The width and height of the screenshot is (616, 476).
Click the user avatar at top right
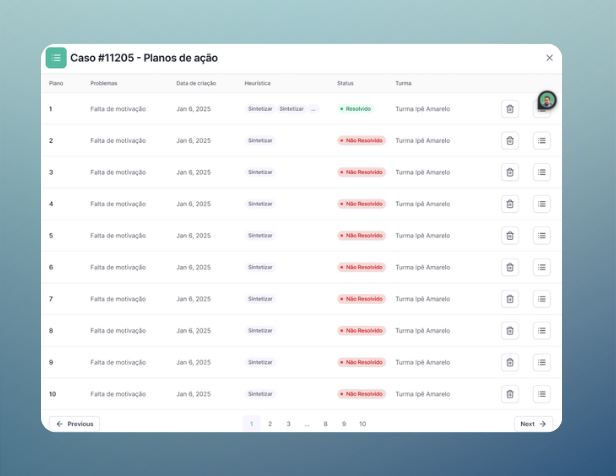(x=547, y=100)
